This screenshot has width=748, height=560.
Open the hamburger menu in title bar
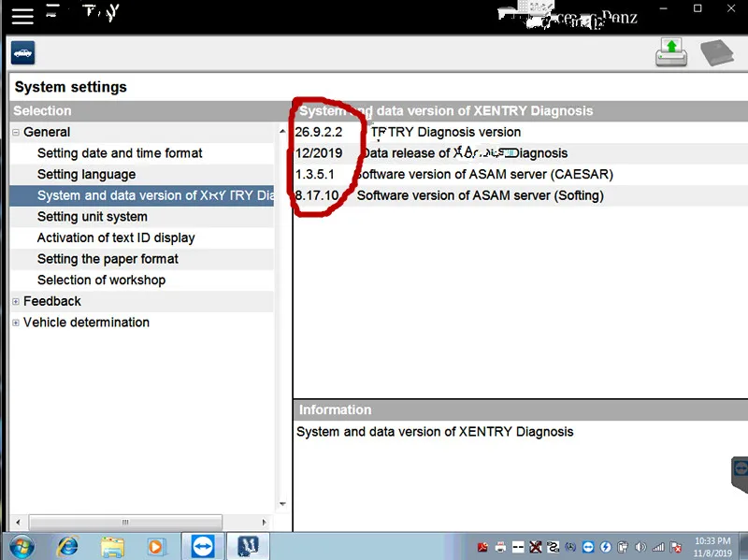(22, 15)
